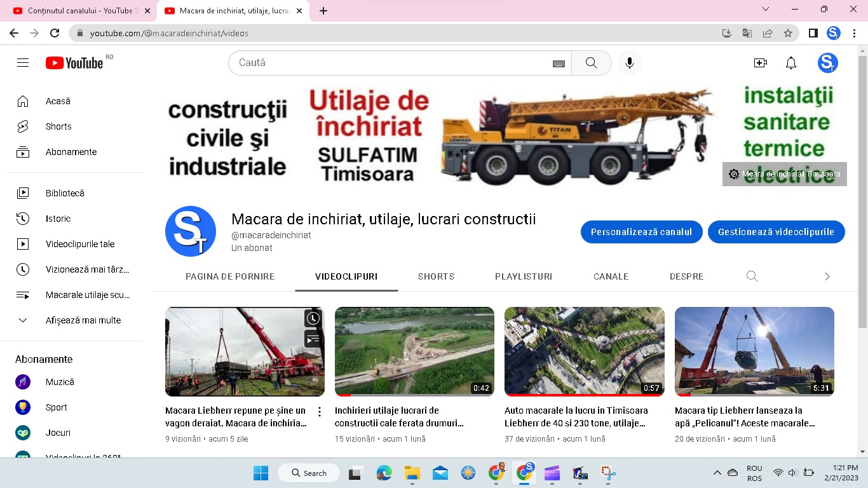Viewport: 868px width, 488px height.
Task: Click the channel search magnifier icon
Action: tap(752, 276)
